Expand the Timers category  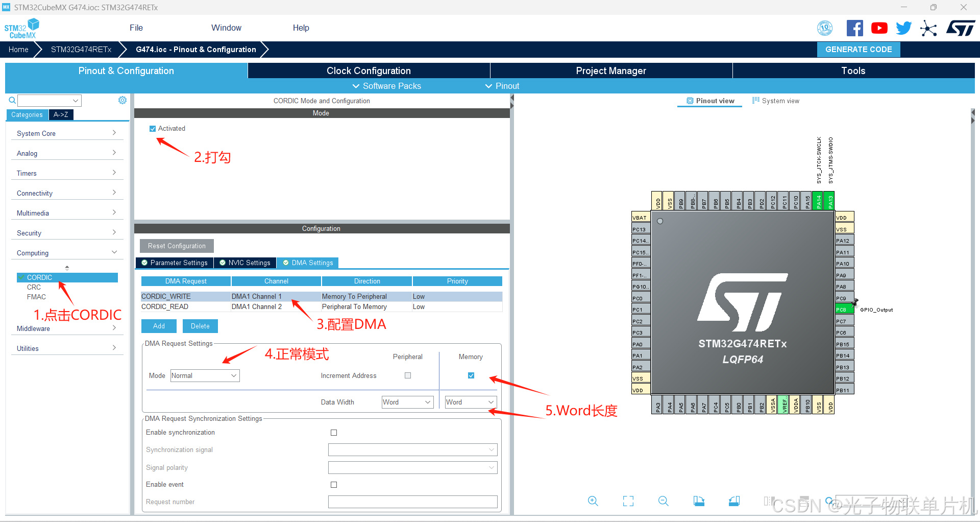pyautogui.click(x=67, y=173)
